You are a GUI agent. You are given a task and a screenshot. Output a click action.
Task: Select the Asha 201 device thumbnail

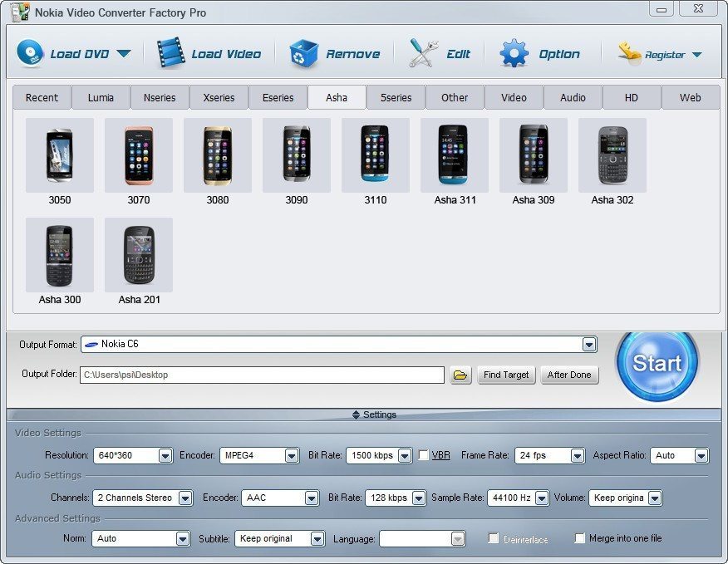138,255
